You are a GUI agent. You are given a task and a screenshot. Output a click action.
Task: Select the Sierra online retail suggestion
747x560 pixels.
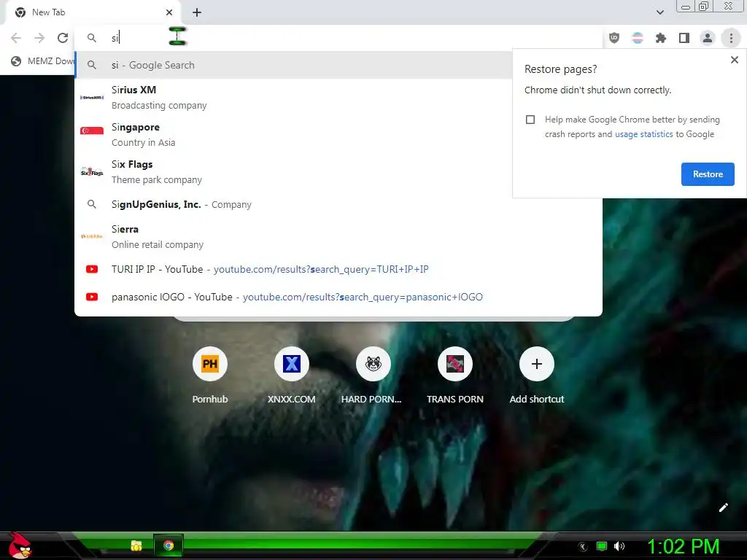click(x=338, y=237)
